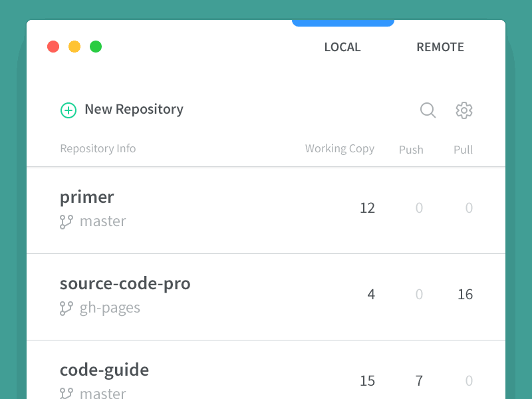
Task: Click the green maximize window button
Action: [x=96, y=47]
